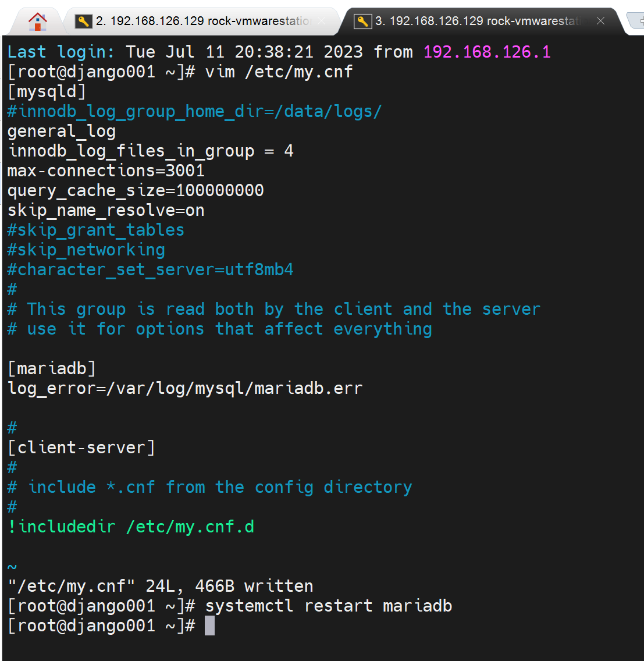Click the [client-server] section header
The width and height of the screenshot is (644, 661).
[x=81, y=448]
